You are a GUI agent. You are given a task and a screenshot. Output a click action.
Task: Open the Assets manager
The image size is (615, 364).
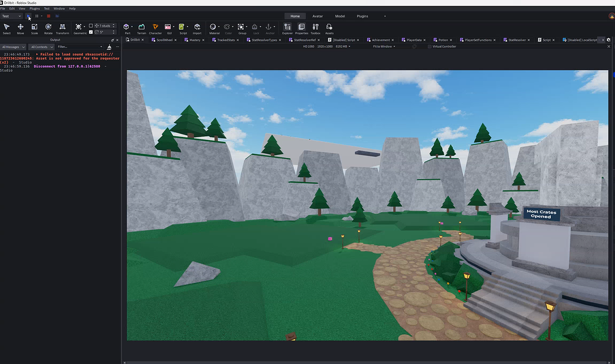(x=329, y=29)
